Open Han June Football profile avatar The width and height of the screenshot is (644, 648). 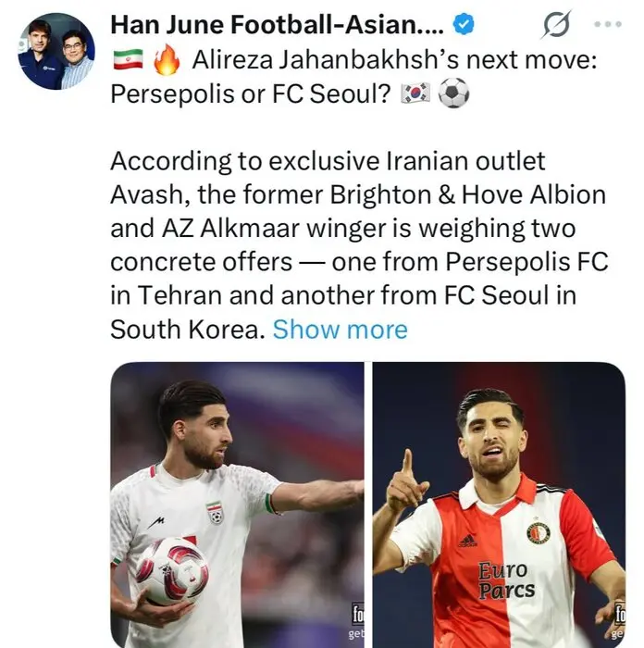[x=56, y=51]
